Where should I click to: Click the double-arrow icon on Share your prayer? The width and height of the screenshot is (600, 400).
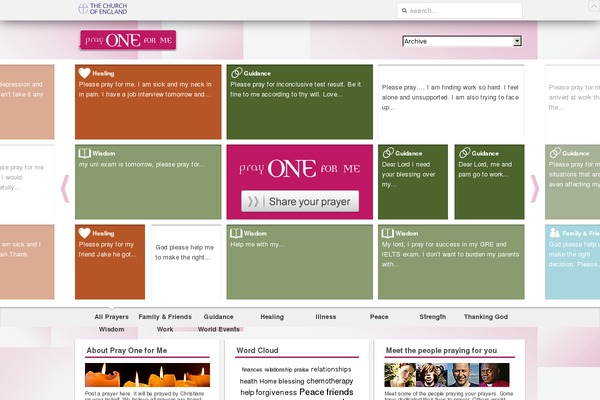coord(253,201)
